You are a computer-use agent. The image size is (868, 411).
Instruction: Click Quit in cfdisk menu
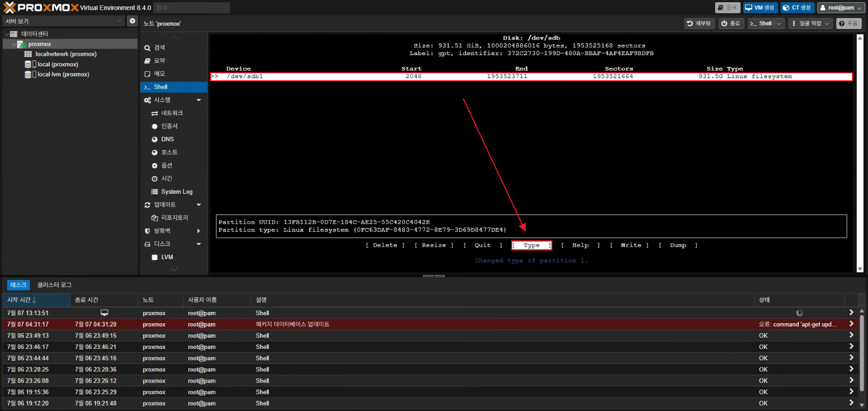(483, 245)
